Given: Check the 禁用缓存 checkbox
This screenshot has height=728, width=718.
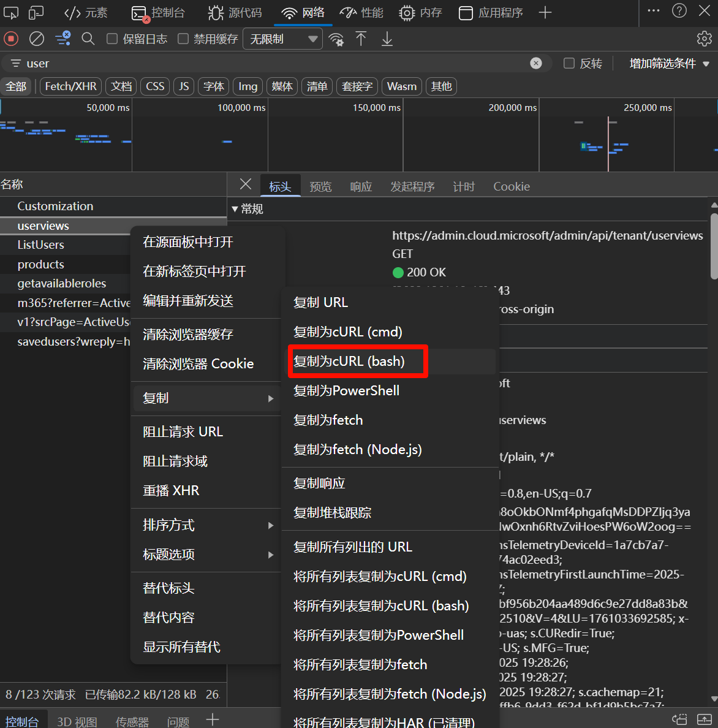Looking at the screenshot, I should coord(183,39).
